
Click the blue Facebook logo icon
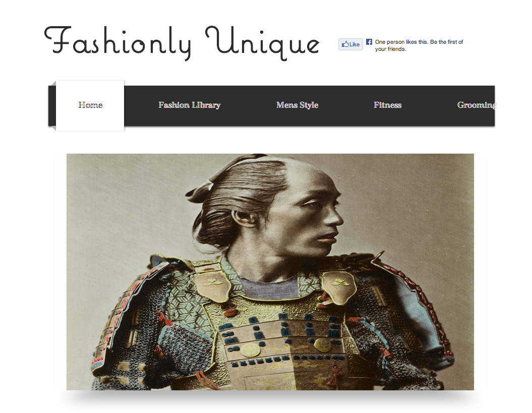click(x=369, y=42)
